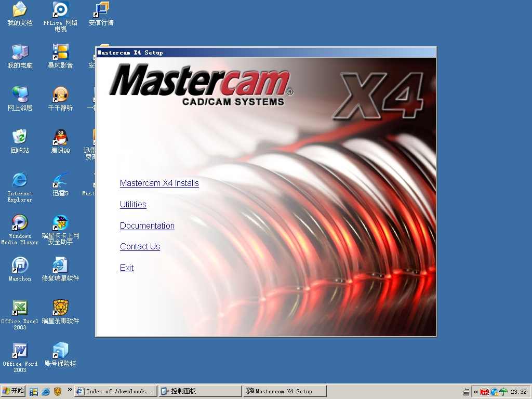Select 瑞星杀毒软件 desktop shortcut
The height and width of the screenshot is (399, 532).
click(x=60, y=312)
